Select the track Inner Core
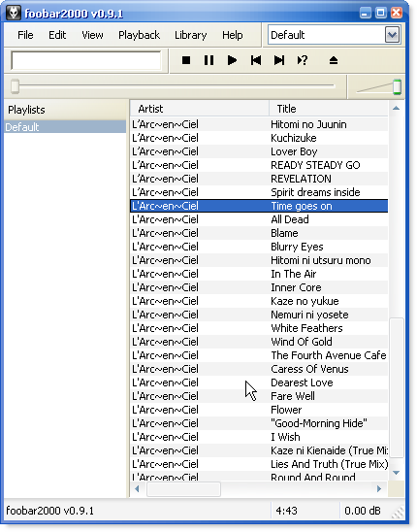 259,287
